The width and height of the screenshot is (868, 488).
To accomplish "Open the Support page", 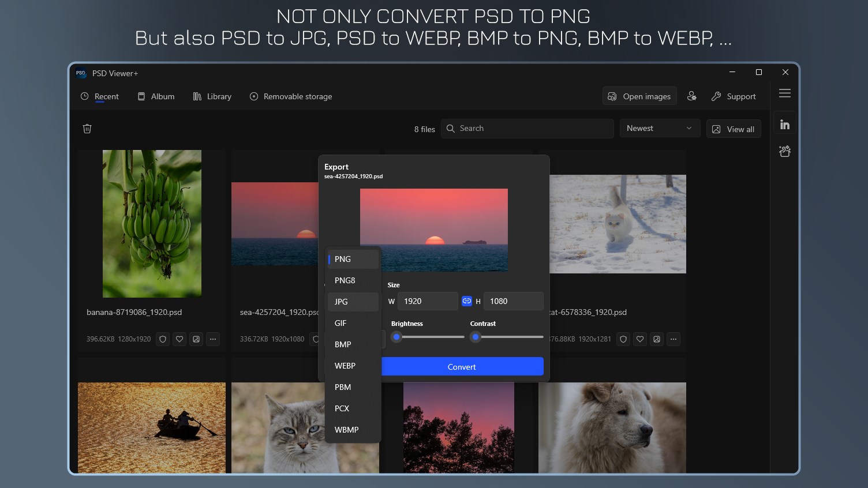I will (x=734, y=96).
